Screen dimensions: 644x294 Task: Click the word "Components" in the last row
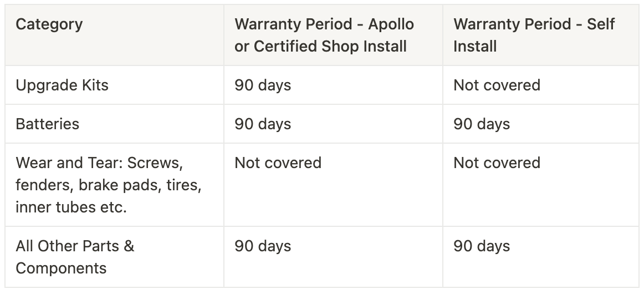coord(61,268)
